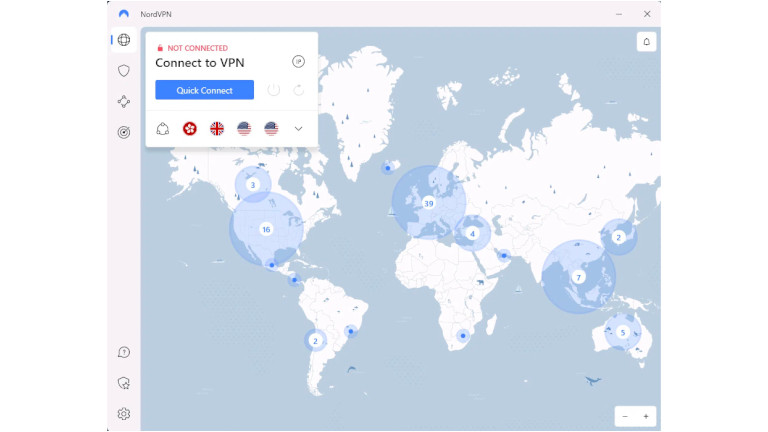Select the second United States flag server

point(271,129)
